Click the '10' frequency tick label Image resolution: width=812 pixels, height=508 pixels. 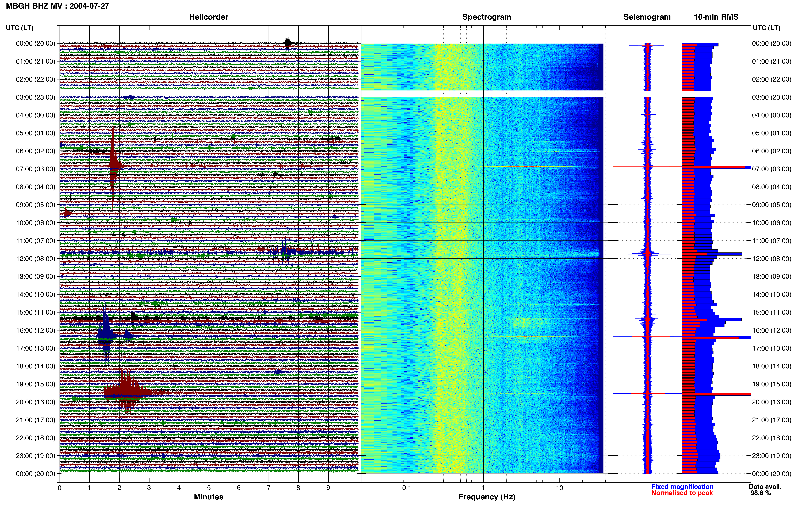[559, 488]
